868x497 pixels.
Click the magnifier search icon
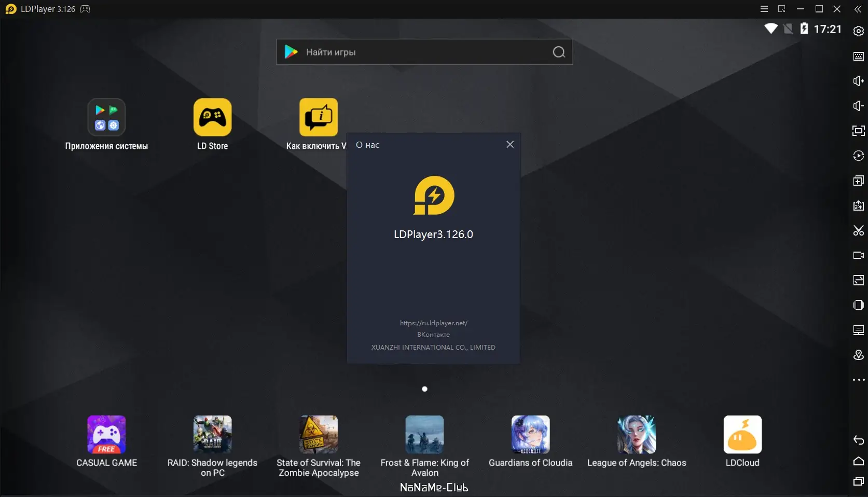click(x=559, y=52)
